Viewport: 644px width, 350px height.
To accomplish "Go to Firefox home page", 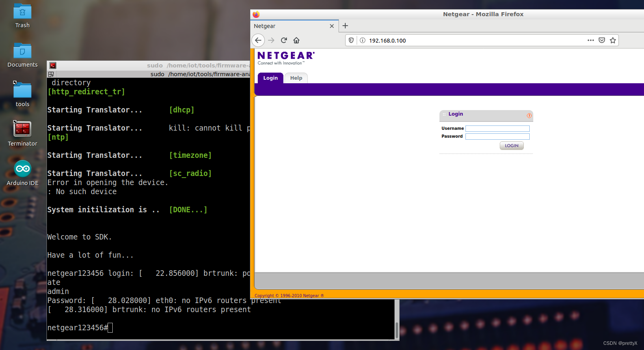I will [x=296, y=40].
